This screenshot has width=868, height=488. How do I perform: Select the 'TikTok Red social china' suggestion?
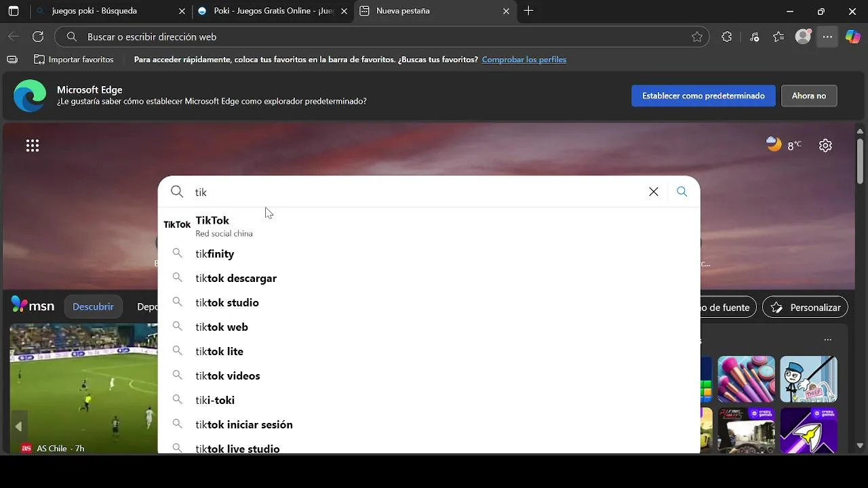[429, 226]
